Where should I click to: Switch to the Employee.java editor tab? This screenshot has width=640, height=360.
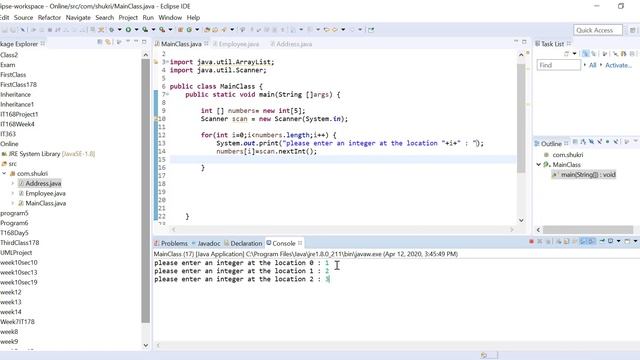tap(236, 44)
